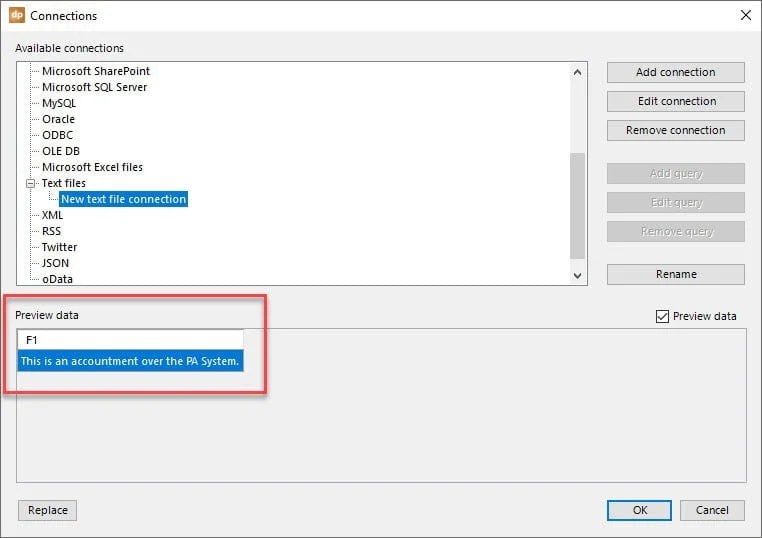Select Microsoft Excel files in the tree
The image size is (762, 538).
(x=92, y=167)
